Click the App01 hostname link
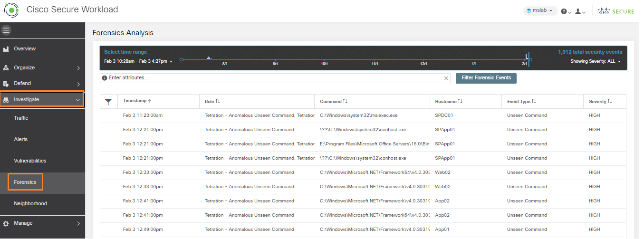Viewport: 644px width, 239px height. tap(442, 229)
